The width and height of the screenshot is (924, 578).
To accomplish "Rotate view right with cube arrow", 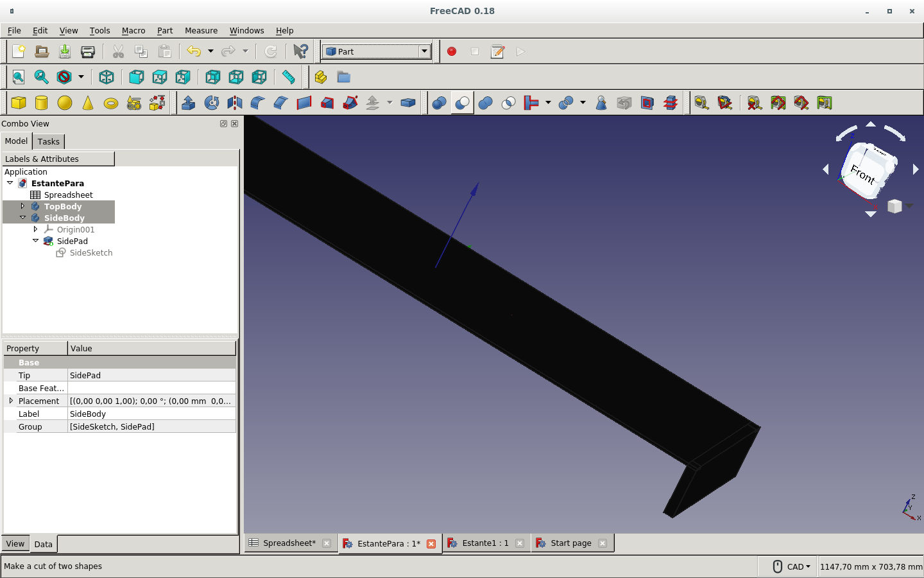I will click(916, 169).
